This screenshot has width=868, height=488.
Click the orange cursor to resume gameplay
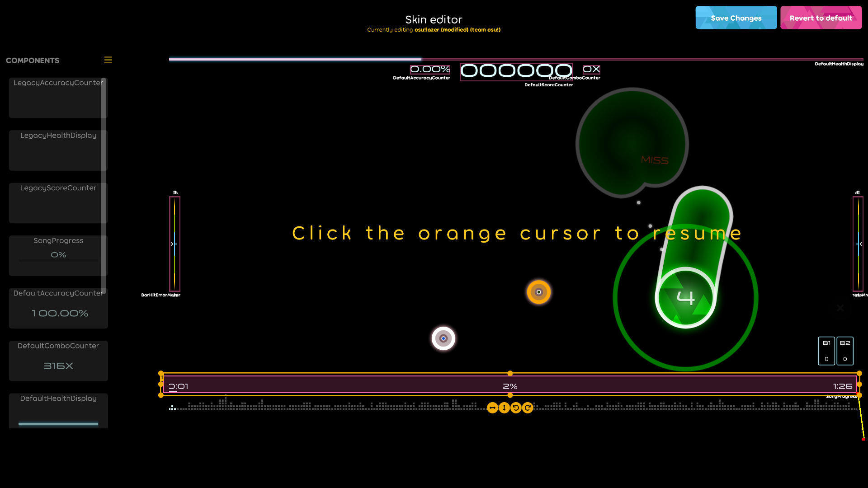[x=538, y=292]
